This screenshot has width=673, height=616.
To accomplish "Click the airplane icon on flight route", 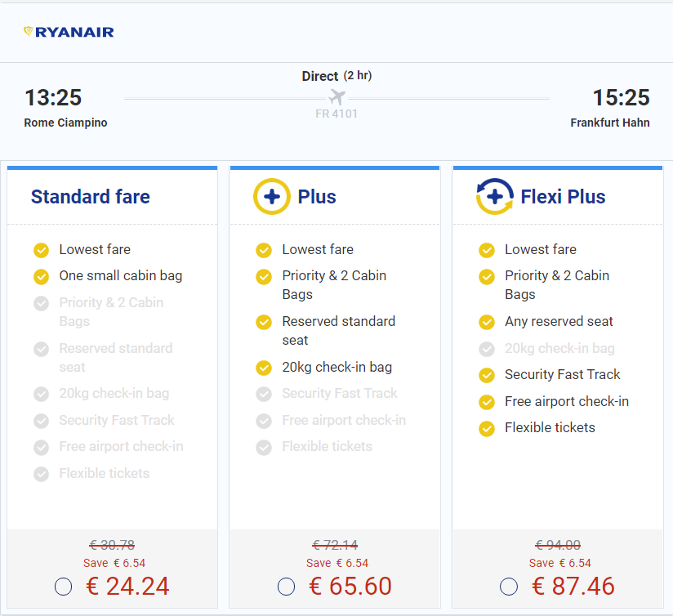I will [337, 97].
